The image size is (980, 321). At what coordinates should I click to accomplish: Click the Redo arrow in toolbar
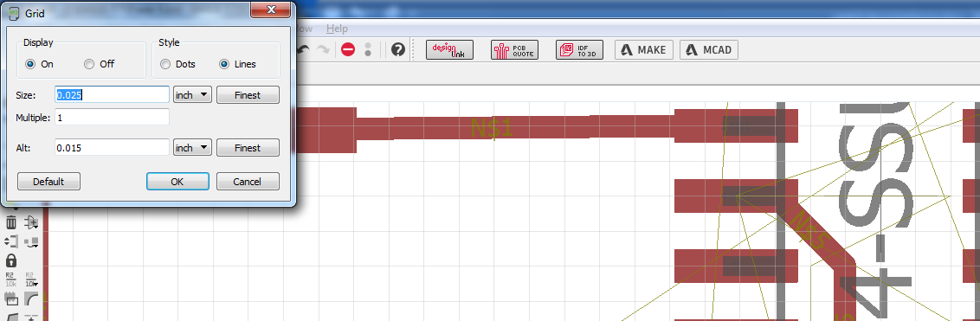pos(323,50)
